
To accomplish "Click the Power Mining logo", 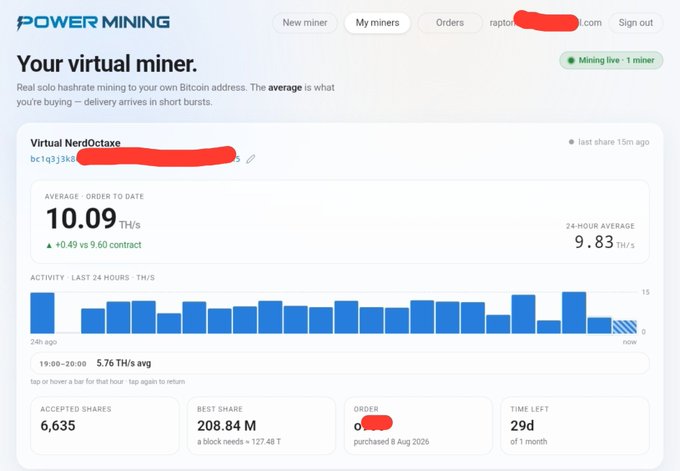I will [93, 23].
